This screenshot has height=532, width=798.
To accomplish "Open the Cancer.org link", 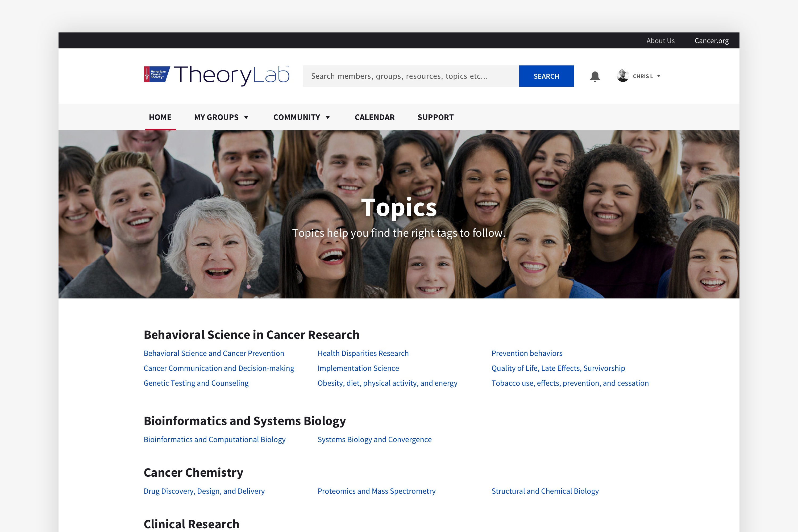I will (x=712, y=41).
